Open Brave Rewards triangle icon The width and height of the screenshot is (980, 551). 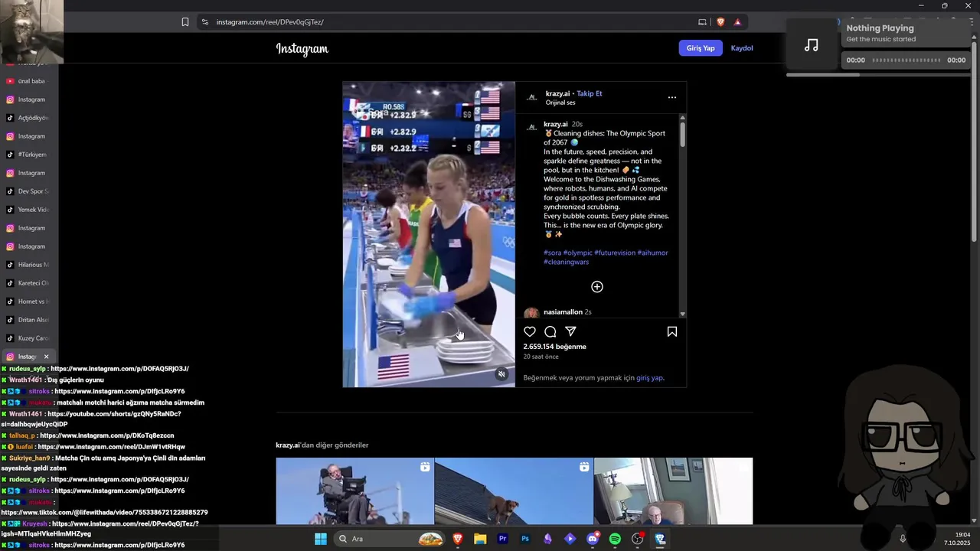click(737, 22)
